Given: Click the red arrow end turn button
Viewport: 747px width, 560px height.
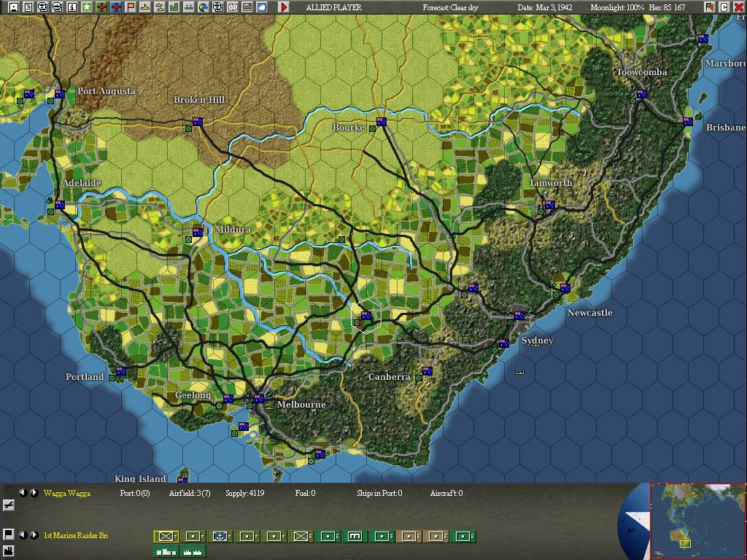Looking at the screenshot, I should point(284,7).
